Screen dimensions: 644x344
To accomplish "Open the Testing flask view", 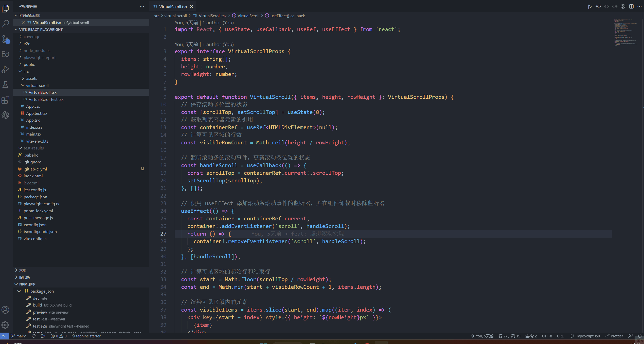I will coord(5,84).
